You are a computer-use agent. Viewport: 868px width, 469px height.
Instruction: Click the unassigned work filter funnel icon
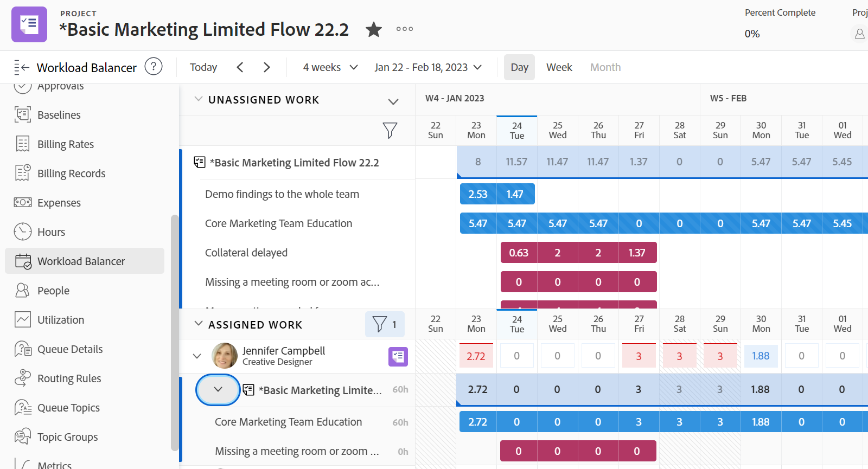(x=390, y=130)
